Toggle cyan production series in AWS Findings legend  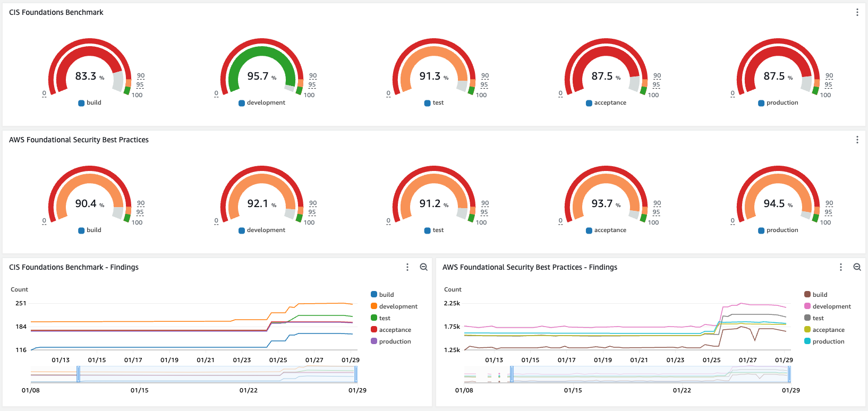point(824,341)
